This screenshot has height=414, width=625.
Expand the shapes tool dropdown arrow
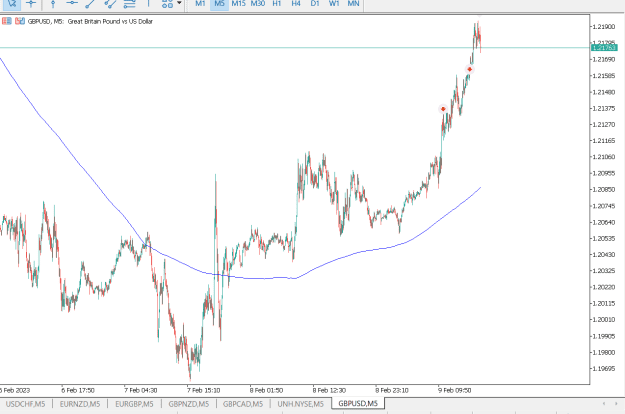click(x=179, y=3)
